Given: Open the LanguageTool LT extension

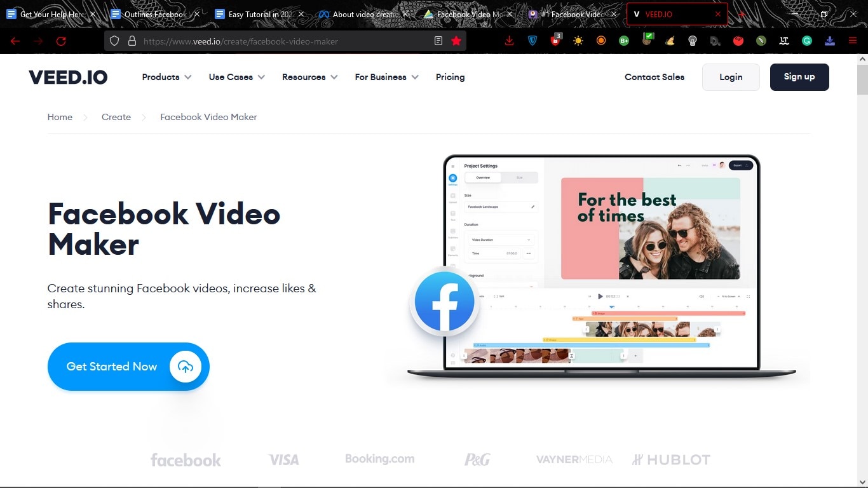Looking at the screenshot, I should tap(784, 41).
